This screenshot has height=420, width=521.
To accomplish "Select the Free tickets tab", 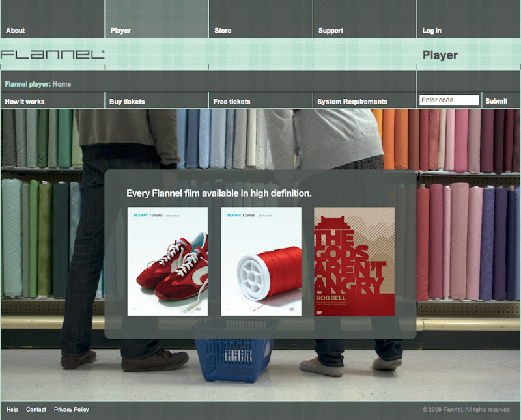I will point(232,102).
